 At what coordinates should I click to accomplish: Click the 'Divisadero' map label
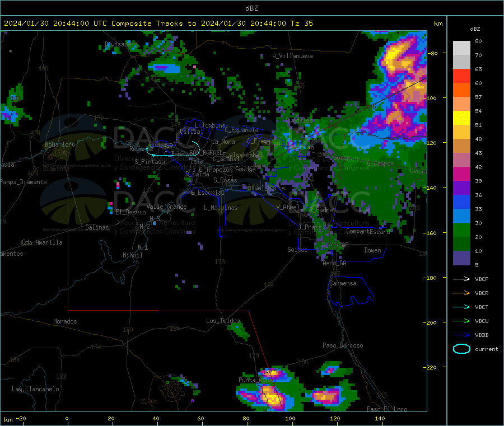pos(121,44)
